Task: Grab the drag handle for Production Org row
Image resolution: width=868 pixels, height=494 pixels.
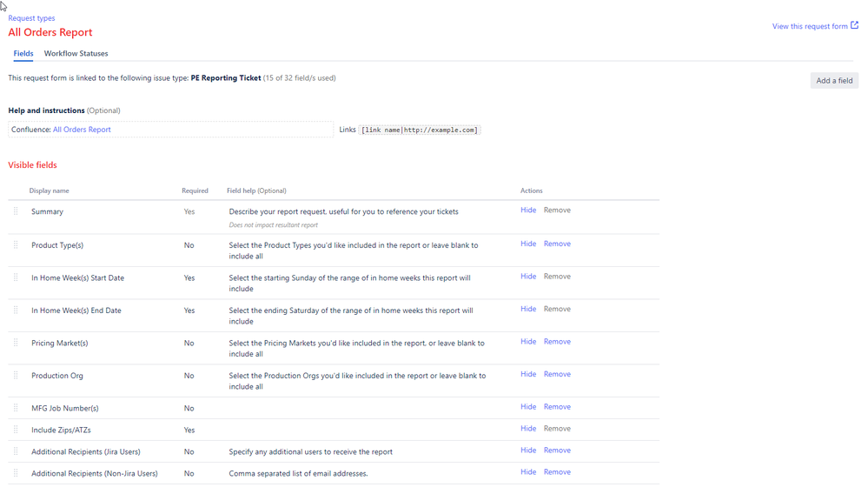Action: point(16,376)
